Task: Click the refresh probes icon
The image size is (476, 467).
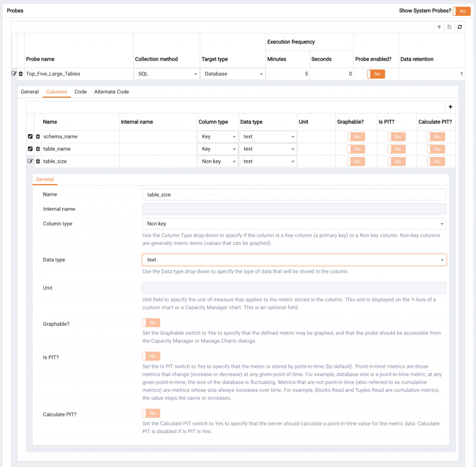Action: pyautogui.click(x=460, y=27)
